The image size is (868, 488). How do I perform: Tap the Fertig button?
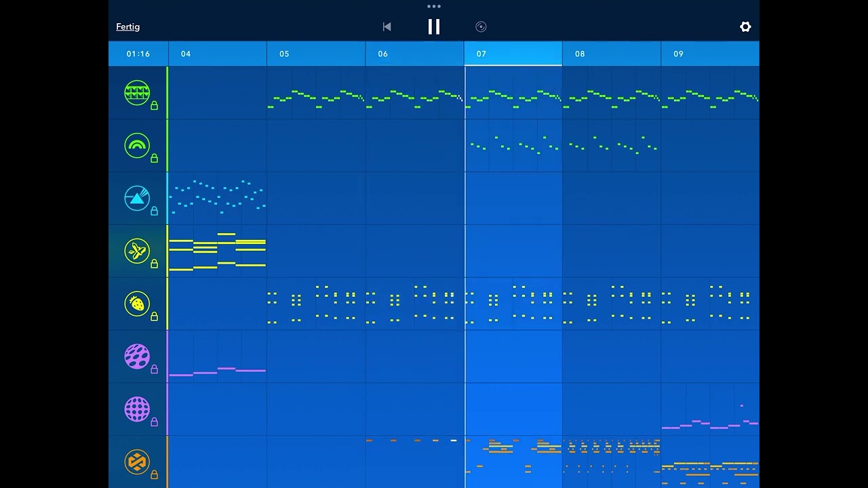[127, 26]
